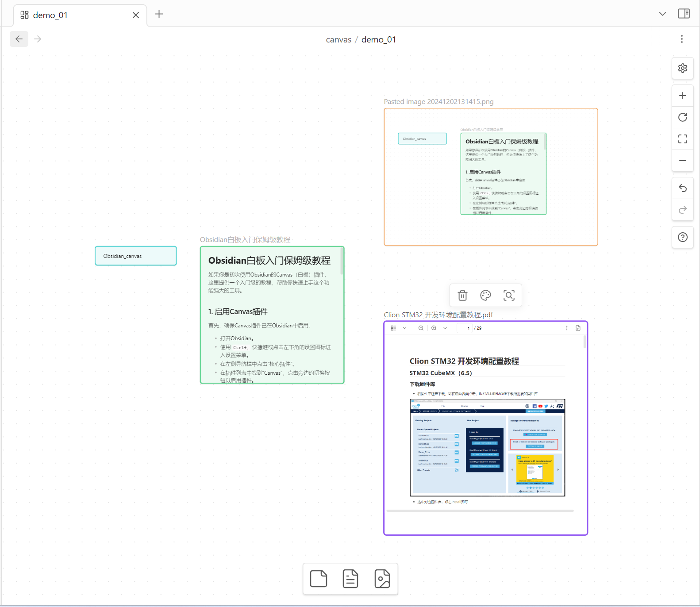Close the demo_01 tab

coord(136,15)
